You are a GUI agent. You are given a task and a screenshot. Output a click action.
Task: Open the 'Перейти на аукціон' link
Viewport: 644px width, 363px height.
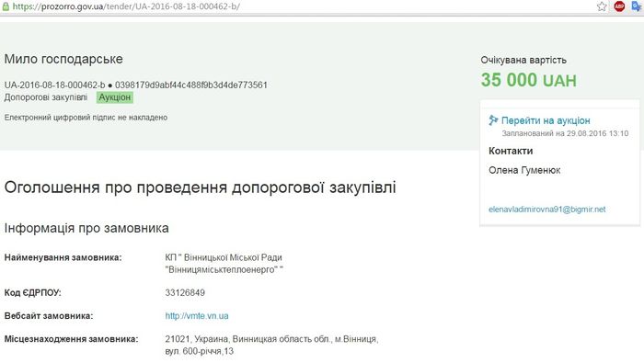546,120
